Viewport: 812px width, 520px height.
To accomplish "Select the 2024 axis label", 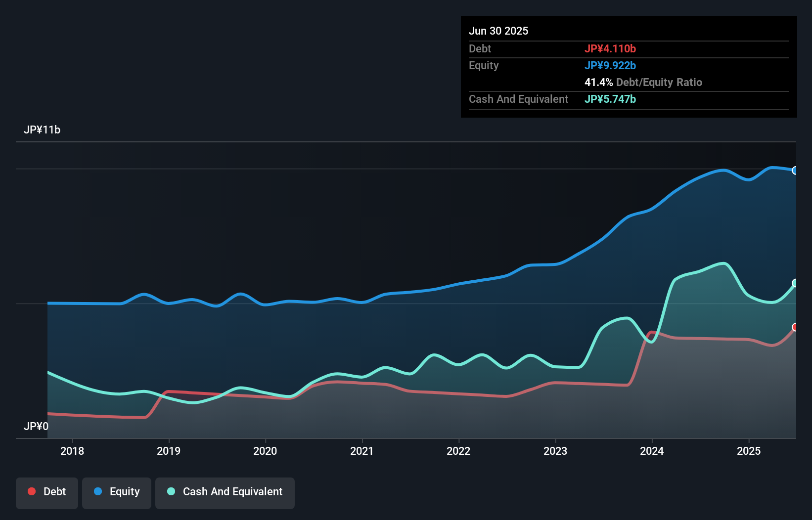I will coord(652,451).
